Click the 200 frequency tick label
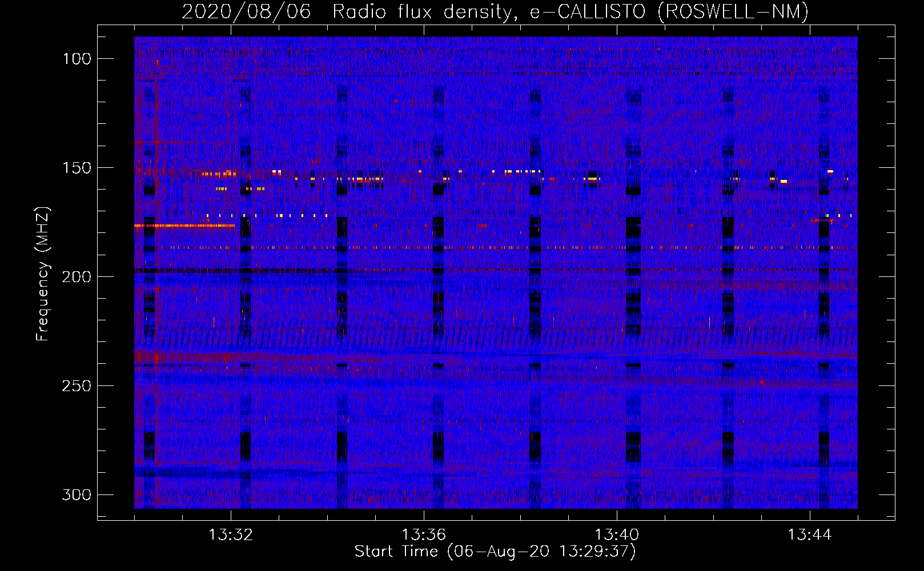The image size is (924, 571). click(77, 277)
